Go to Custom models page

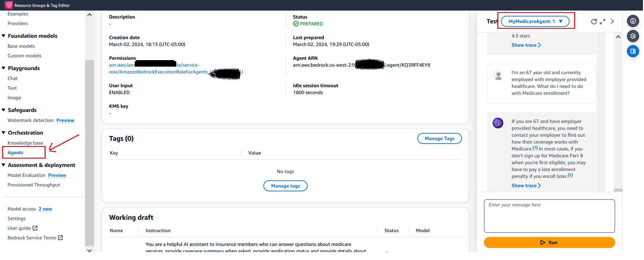tap(24, 56)
